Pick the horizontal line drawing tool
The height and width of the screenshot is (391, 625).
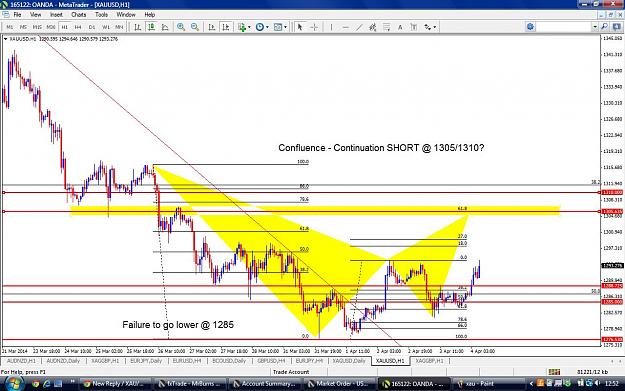[345, 27]
